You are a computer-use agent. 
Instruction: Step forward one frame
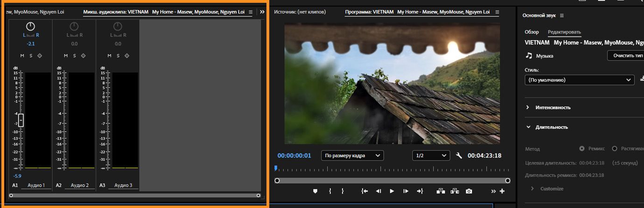pyautogui.click(x=406, y=191)
